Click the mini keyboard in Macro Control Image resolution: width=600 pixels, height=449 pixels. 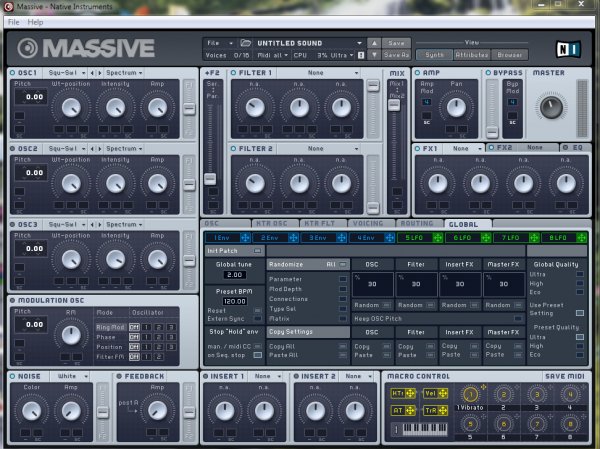coord(426,429)
